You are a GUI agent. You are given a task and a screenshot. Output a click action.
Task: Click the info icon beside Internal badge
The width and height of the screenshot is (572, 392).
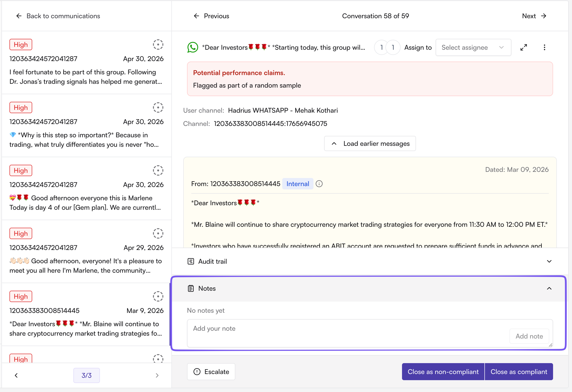[x=319, y=184]
